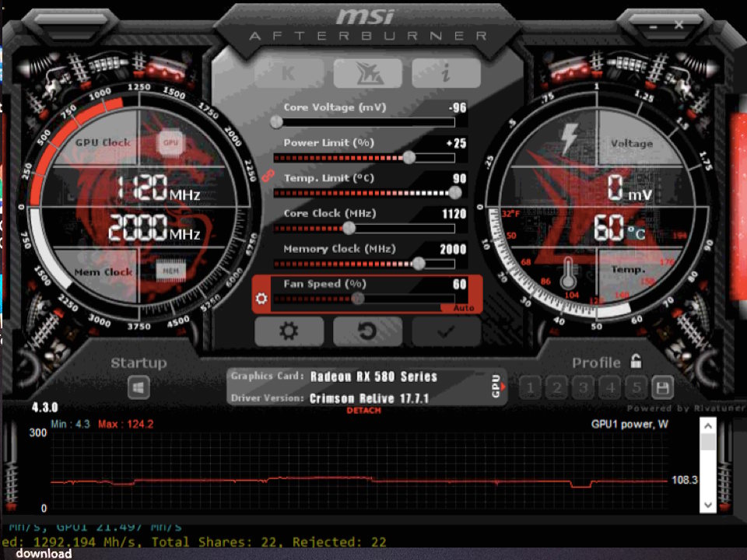
Task: Select profile slot 3
Action: tap(583, 387)
